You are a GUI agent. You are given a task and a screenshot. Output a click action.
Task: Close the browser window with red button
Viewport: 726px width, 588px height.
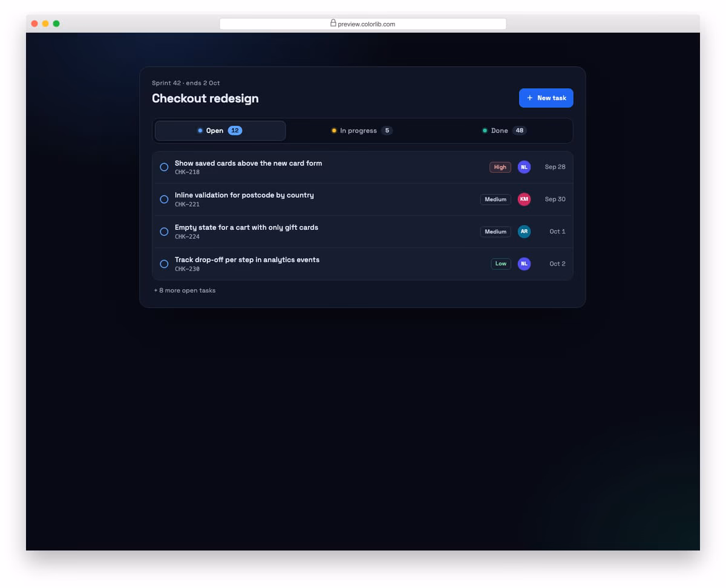click(34, 24)
